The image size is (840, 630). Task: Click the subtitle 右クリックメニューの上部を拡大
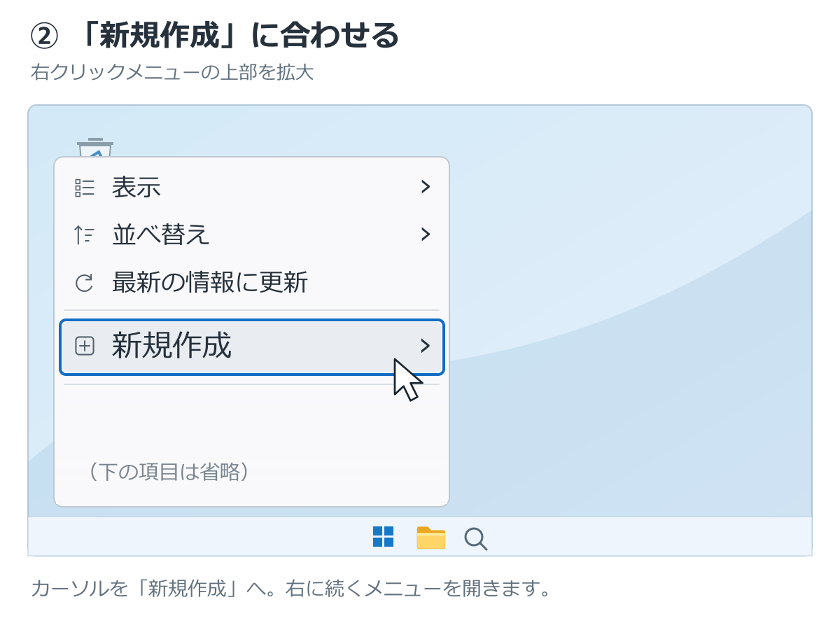coord(172,73)
